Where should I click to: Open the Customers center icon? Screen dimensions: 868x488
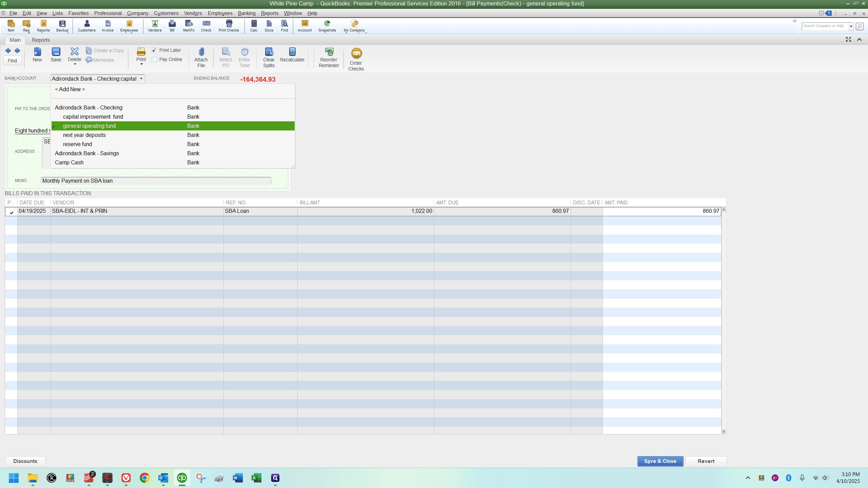coord(87,26)
